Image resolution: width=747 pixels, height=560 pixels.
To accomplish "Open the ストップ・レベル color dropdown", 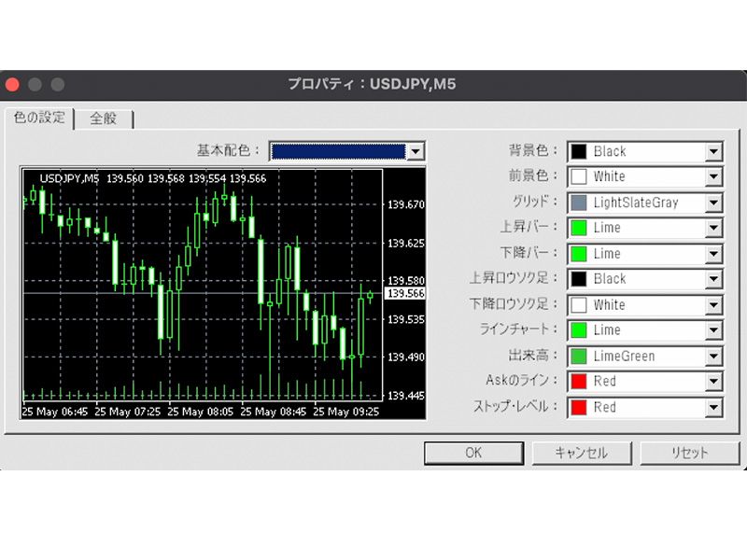I will (x=715, y=407).
